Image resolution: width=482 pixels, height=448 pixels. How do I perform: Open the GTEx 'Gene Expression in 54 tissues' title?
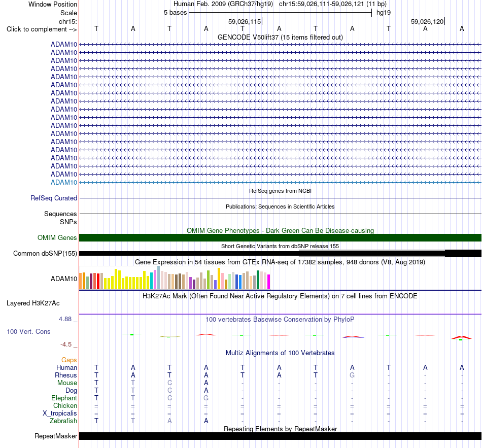280,262
